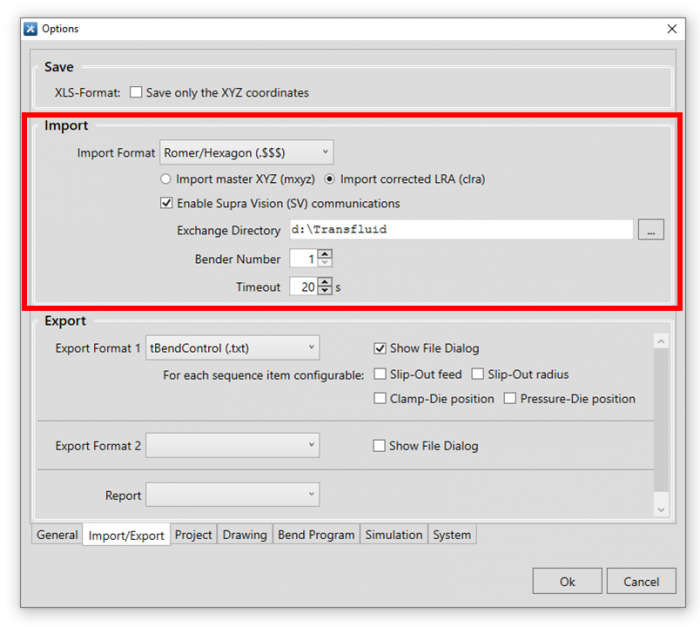The height and width of the screenshot is (627, 700).
Task: Expand the Export Format 1 dropdown
Action: (x=232, y=348)
